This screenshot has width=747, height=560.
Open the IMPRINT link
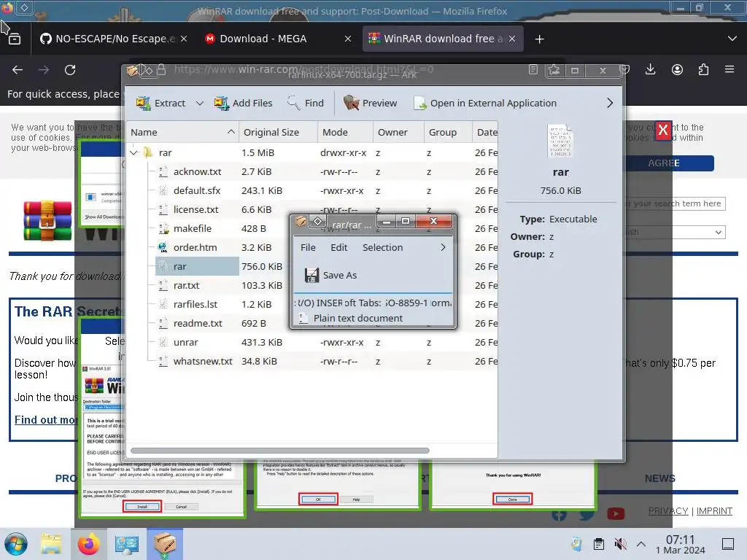click(x=714, y=511)
